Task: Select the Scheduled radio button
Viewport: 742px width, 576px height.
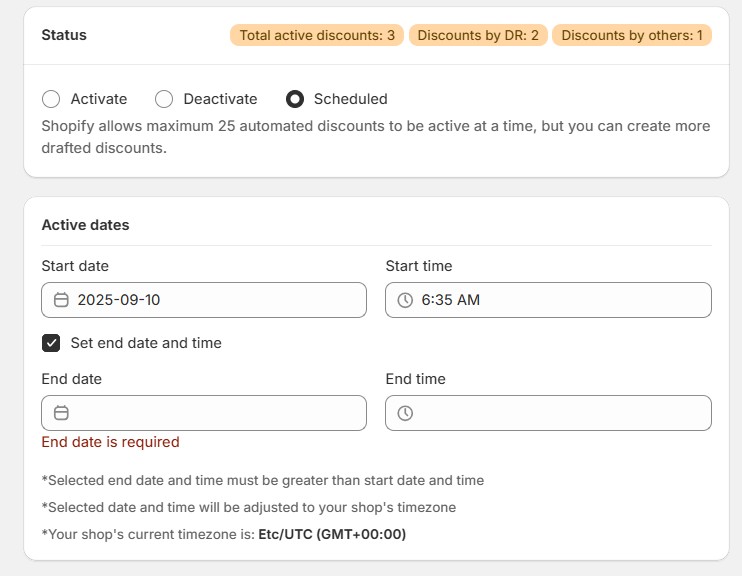Action: click(295, 99)
